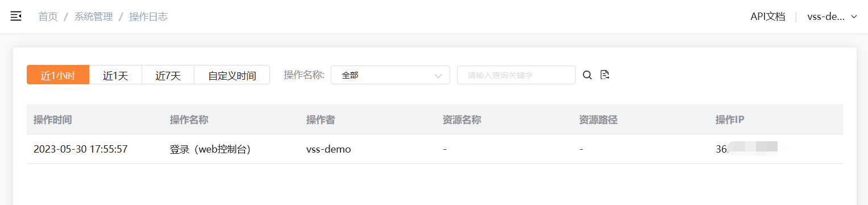
Task: Focus the keyword search input field
Action: (x=516, y=75)
